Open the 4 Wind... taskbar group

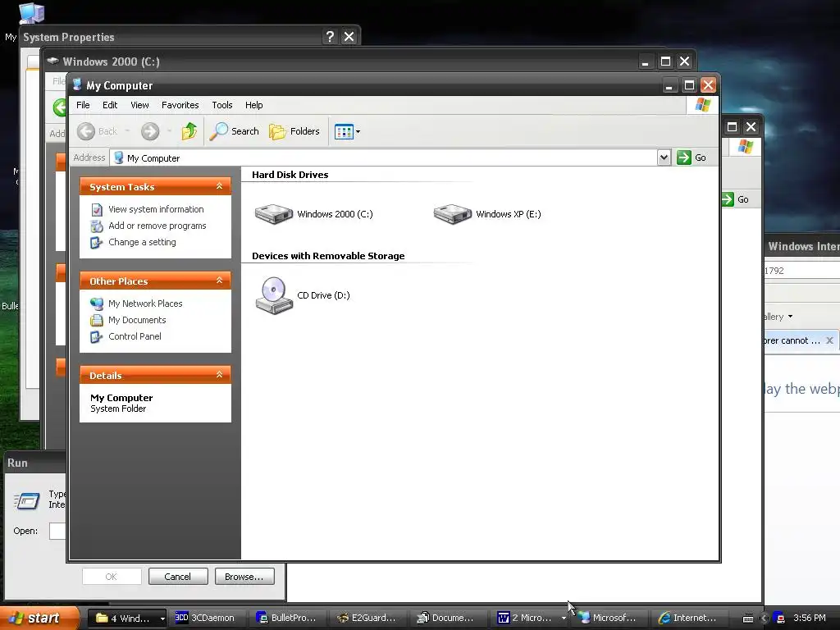(126, 618)
